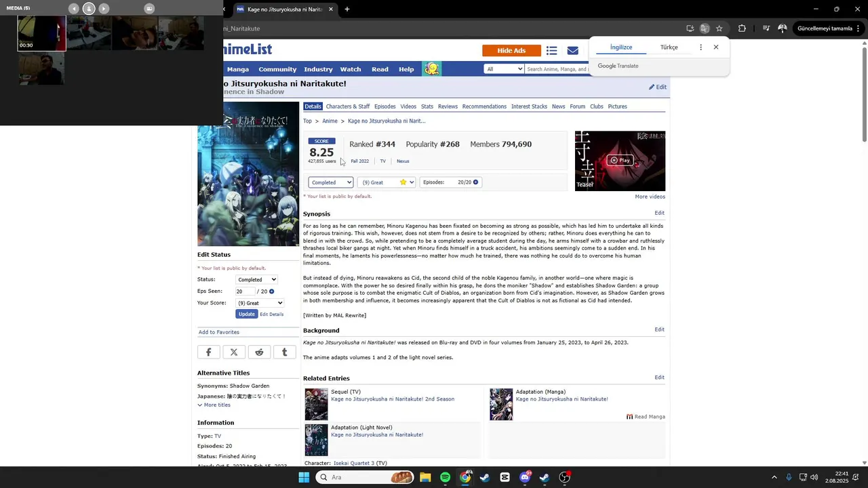This screenshot has height=488, width=868.
Task: Switch to Characters & Staff tab
Action: [348, 106]
